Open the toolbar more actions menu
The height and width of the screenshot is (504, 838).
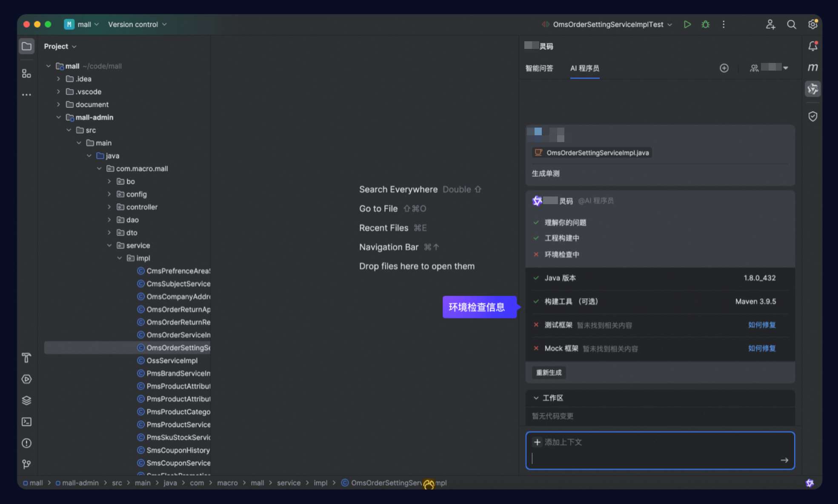724,24
